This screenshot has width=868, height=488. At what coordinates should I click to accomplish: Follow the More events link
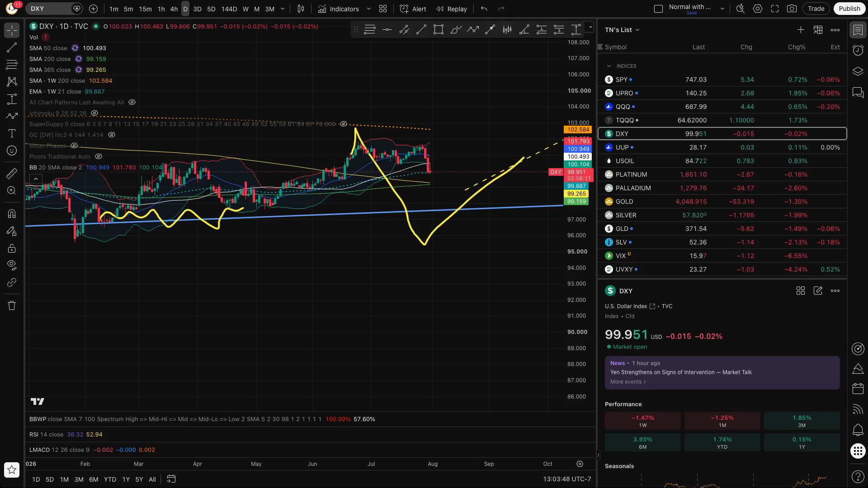(x=628, y=382)
